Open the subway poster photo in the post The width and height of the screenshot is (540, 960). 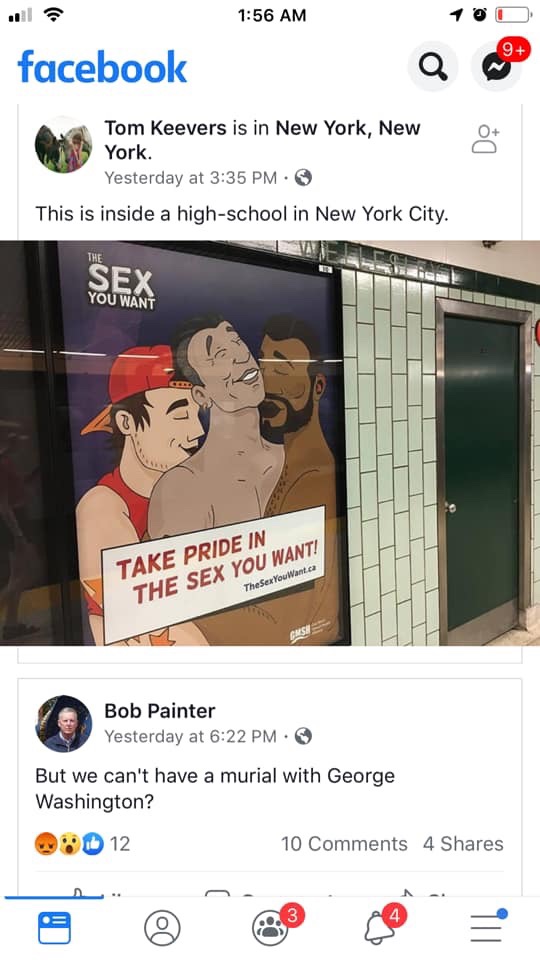tap(270, 443)
